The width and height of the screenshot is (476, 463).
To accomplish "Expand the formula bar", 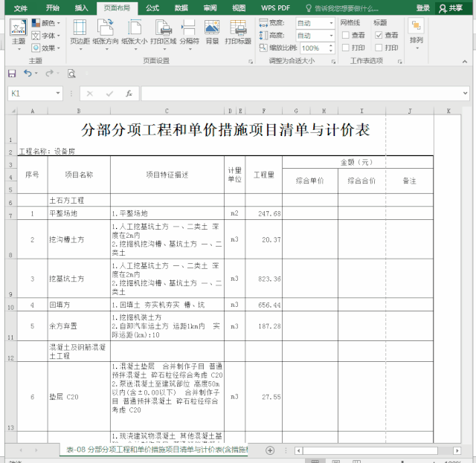I will click(465, 93).
